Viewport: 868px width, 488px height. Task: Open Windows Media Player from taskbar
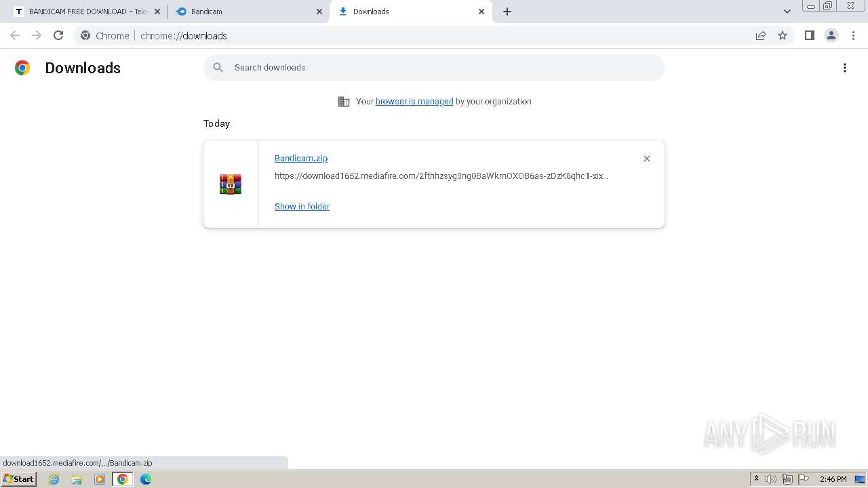coord(100,479)
